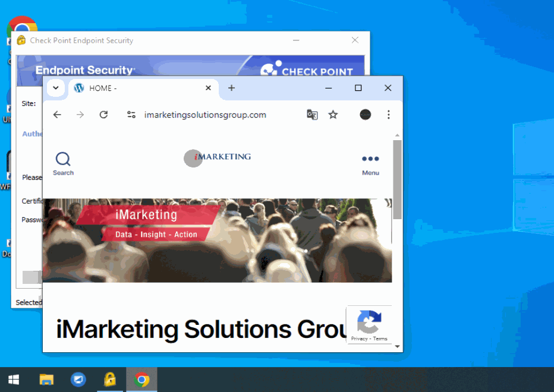Click the Google Translate icon
Viewport: 554px width, 392px height.
312,115
